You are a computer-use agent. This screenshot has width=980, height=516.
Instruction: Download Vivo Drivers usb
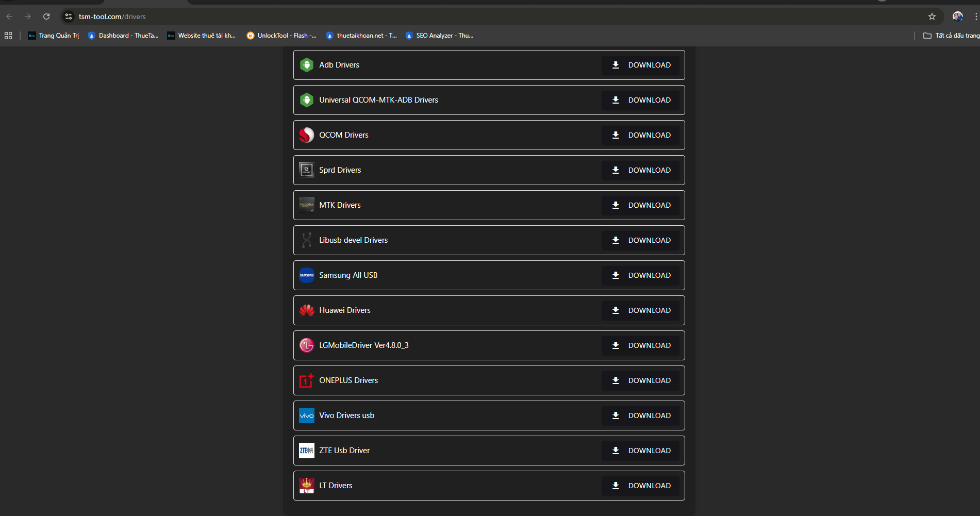pos(641,415)
